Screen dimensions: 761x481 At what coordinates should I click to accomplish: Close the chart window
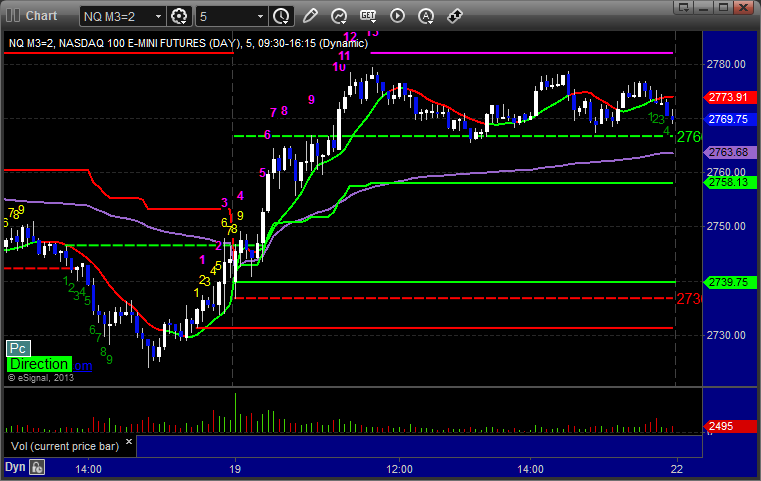point(743,7)
